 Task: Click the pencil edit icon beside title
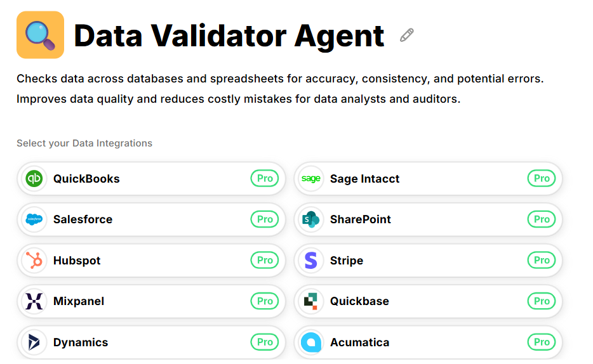[406, 35]
